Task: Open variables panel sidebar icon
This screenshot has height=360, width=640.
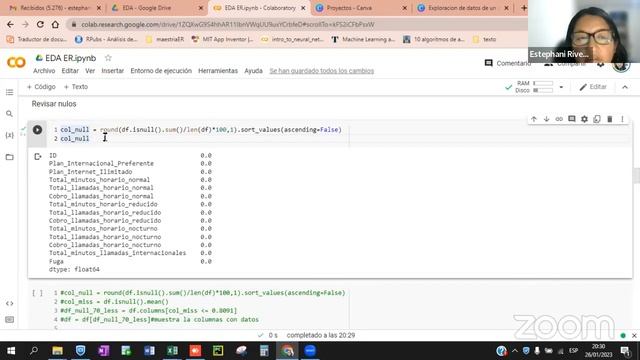Action: tap(9, 135)
